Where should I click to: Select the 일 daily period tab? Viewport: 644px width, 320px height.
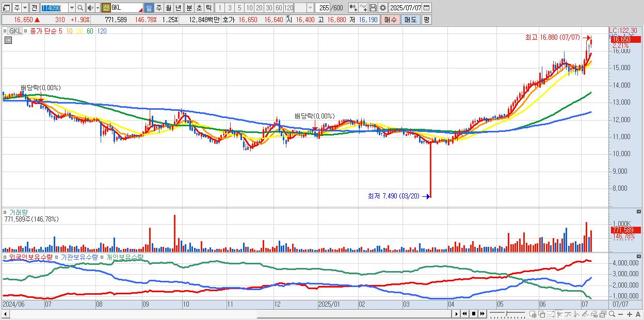(149, 8)
